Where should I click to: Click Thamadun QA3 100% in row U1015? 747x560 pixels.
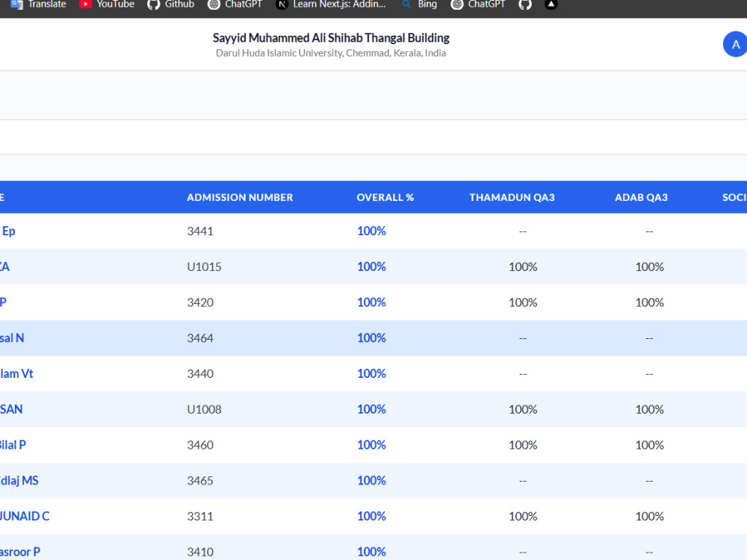[523, 267]
